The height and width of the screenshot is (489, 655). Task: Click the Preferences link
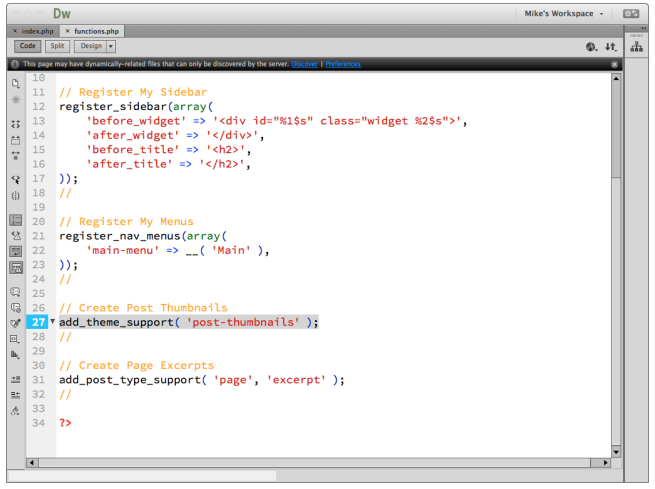[343, 64]
